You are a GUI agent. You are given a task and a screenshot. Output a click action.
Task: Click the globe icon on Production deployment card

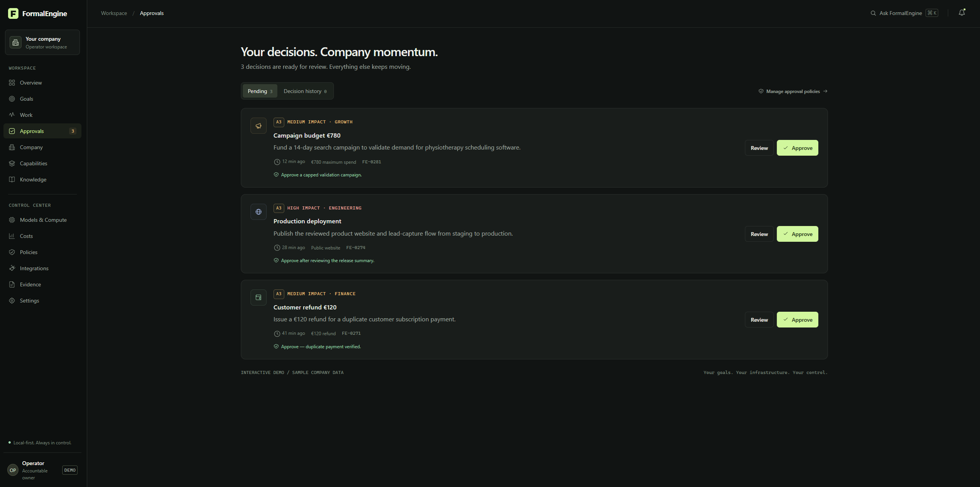[x=259, y=212]
